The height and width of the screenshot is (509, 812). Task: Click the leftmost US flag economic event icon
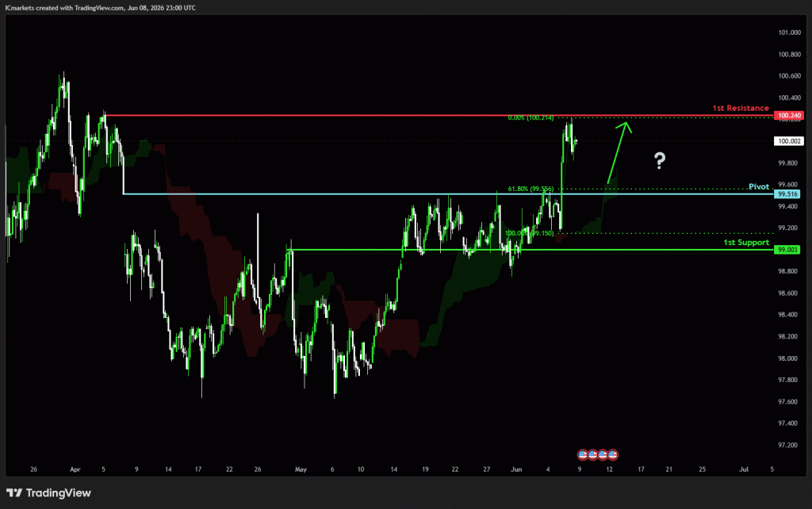click(x=583, y=454)
